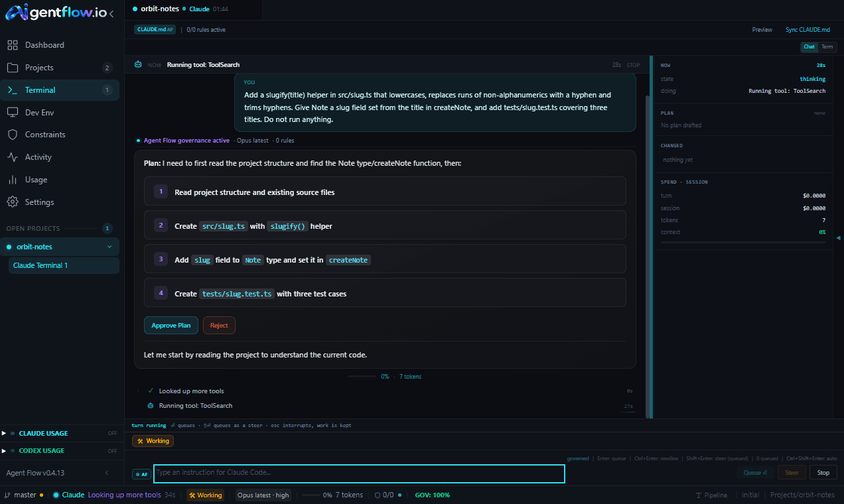Screen dimensions: 844x504
Task: Click the git branch icon next to master
Action: (x=7, y=495)
